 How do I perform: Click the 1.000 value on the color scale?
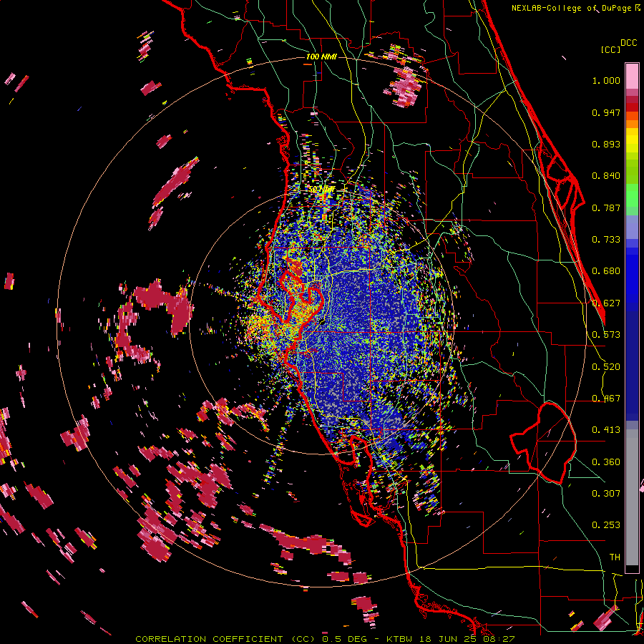click(x=606, y=80)
